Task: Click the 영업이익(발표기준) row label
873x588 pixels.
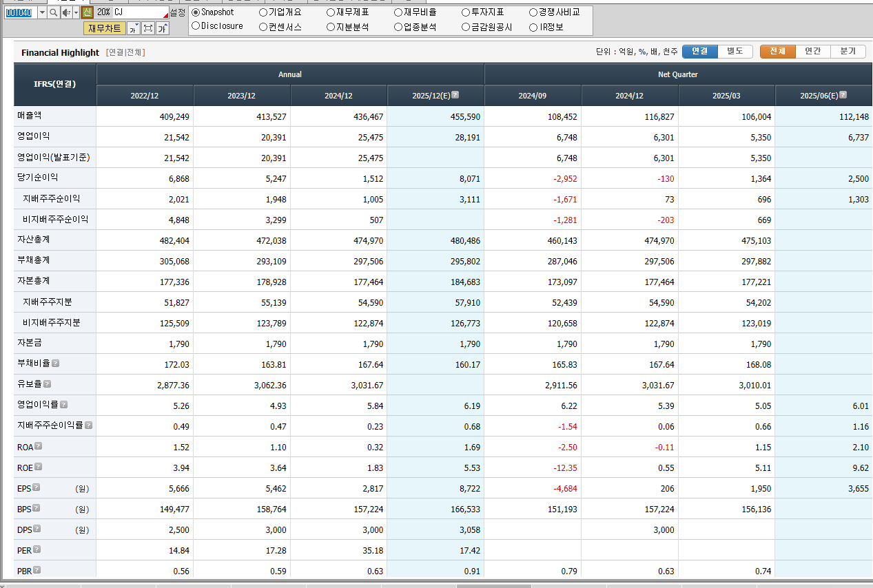Action: pyautogui.click(x=54, y=157)
